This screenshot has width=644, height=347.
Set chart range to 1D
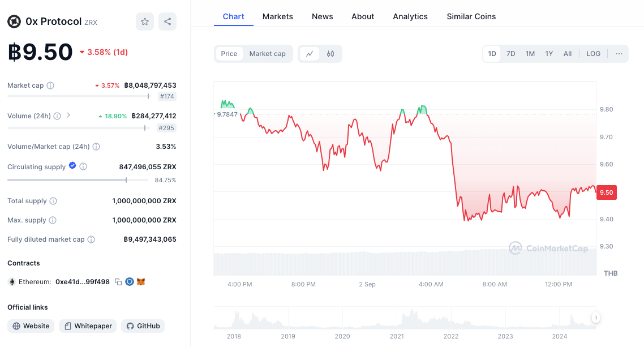(x=492, y=54)
